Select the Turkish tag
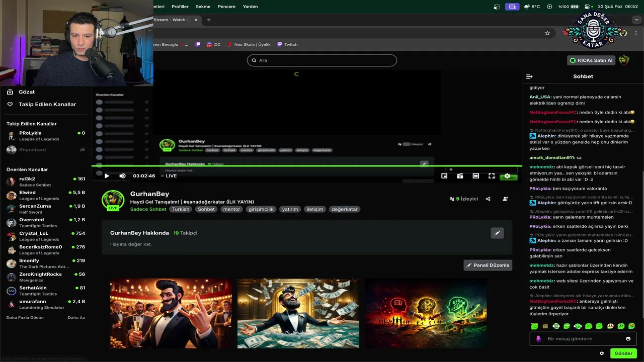Viewport: 644px width, 362px height. pos(181,209)
